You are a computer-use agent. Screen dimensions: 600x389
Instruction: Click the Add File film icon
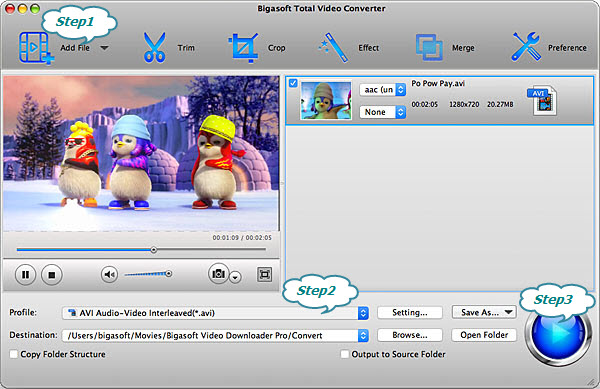click(x=36, y=48)
